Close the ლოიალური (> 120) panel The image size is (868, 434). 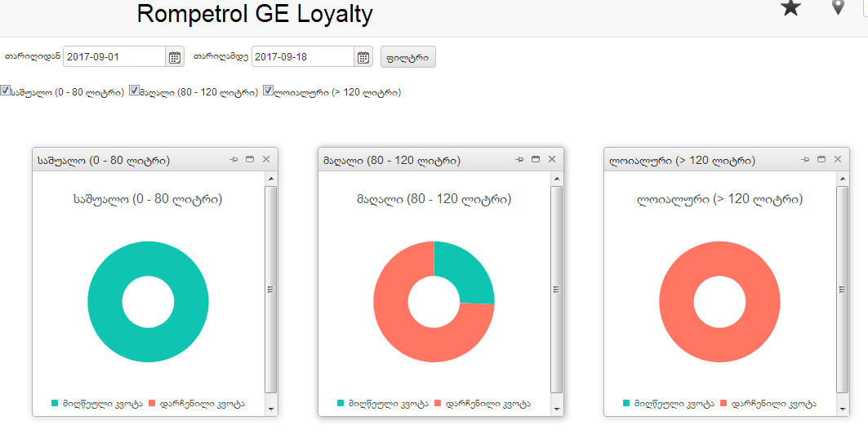838,159
